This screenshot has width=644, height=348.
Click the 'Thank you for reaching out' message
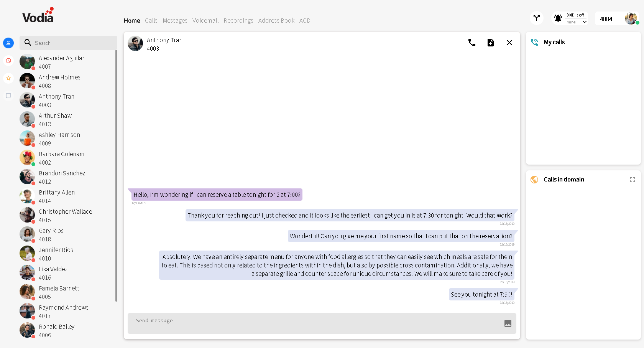tap(350, 215)
